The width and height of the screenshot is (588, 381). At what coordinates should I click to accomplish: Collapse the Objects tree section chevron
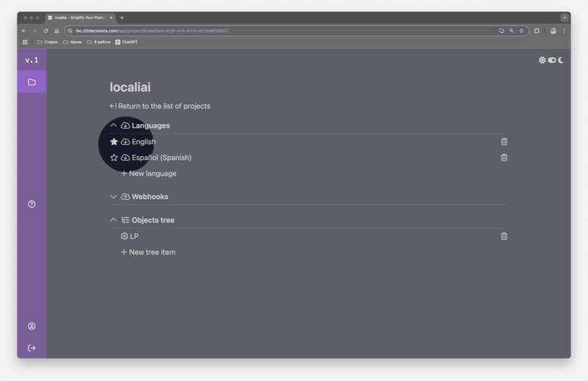click(x=113, y=220)
